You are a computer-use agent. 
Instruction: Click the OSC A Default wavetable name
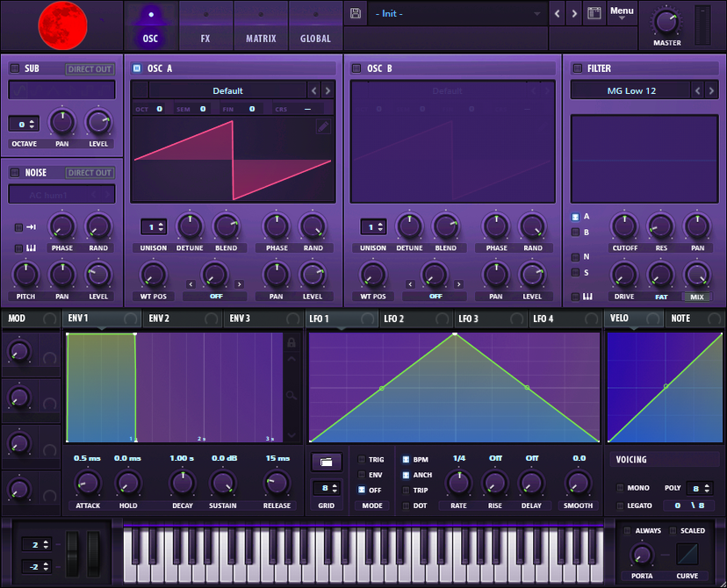(227, 90)
